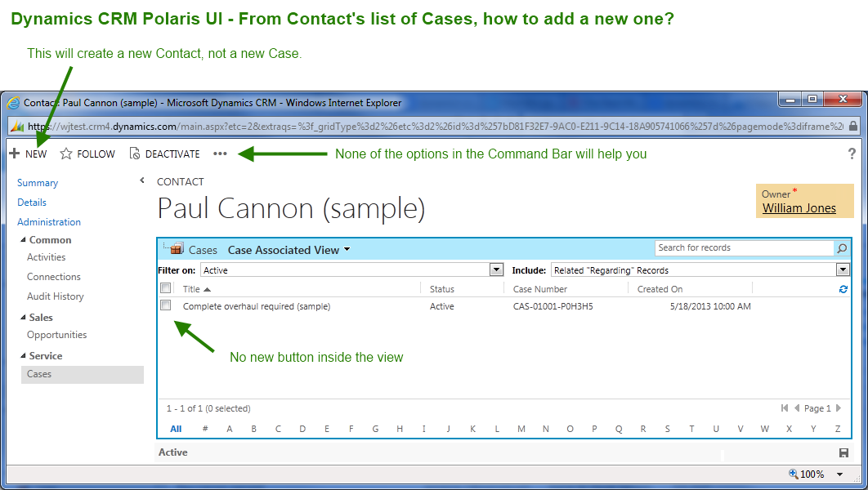Click the help question mark icon
The height and width of the screenshot is (490, 868).
click(x=852, y=154)
